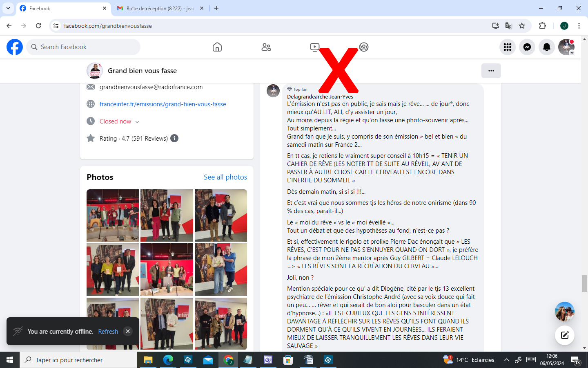Open the first photo in top row
The height and width of the screenshot is (368, 588).
click(x=113, y=215)
